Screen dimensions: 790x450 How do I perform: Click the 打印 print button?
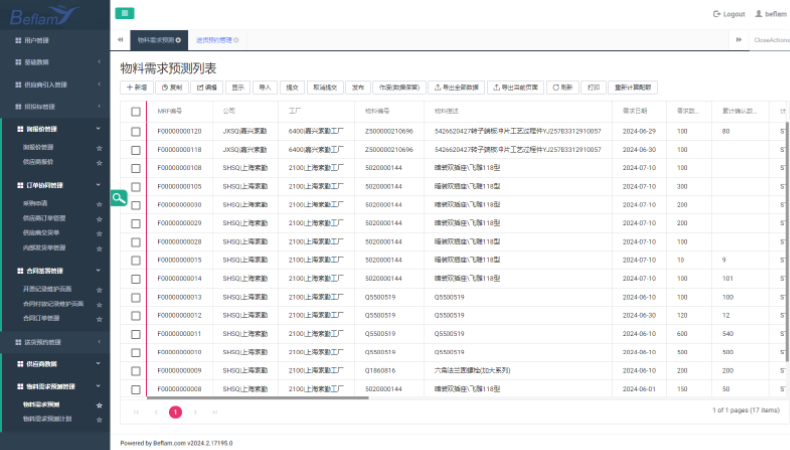594,87
